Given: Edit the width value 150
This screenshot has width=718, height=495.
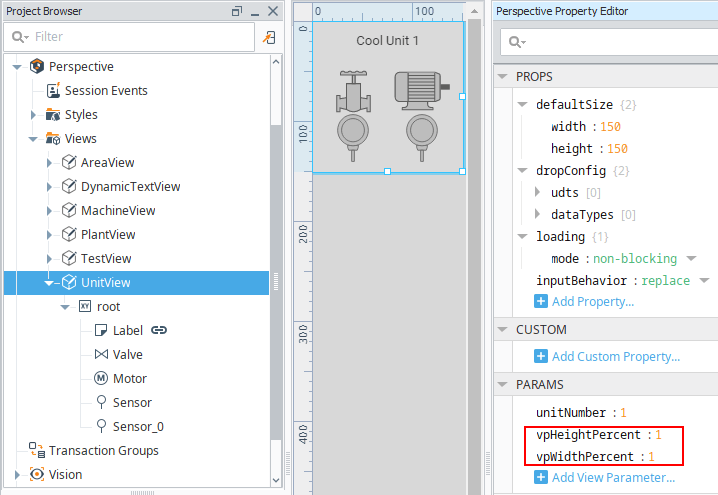Looking at the screenshot, I should click(x=610, y=126).
